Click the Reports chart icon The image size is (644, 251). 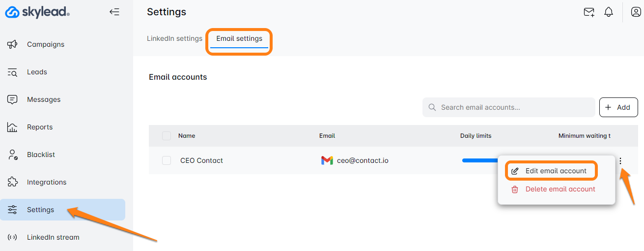(x=12, y=127)
